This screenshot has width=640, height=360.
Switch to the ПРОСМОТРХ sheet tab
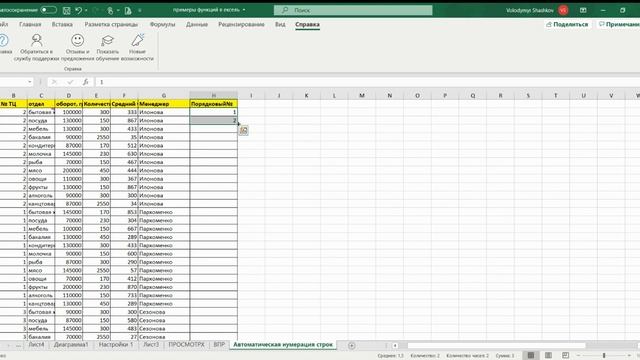pos(187,344)
